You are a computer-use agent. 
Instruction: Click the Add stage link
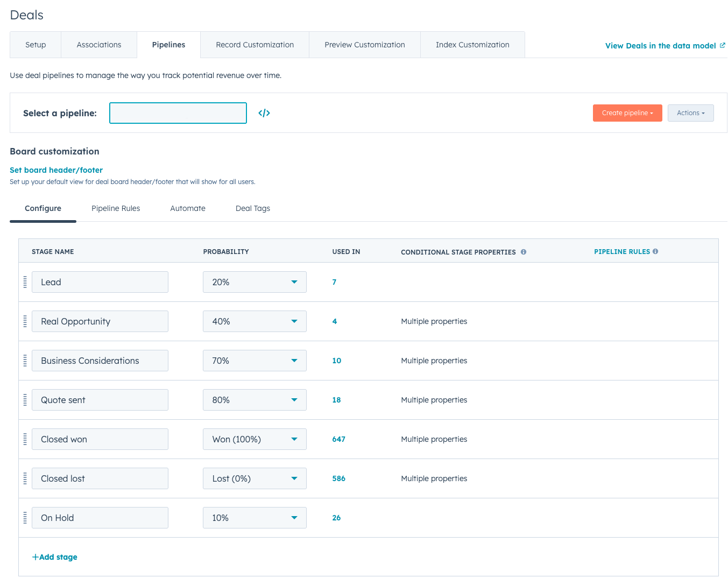[55, 557]
